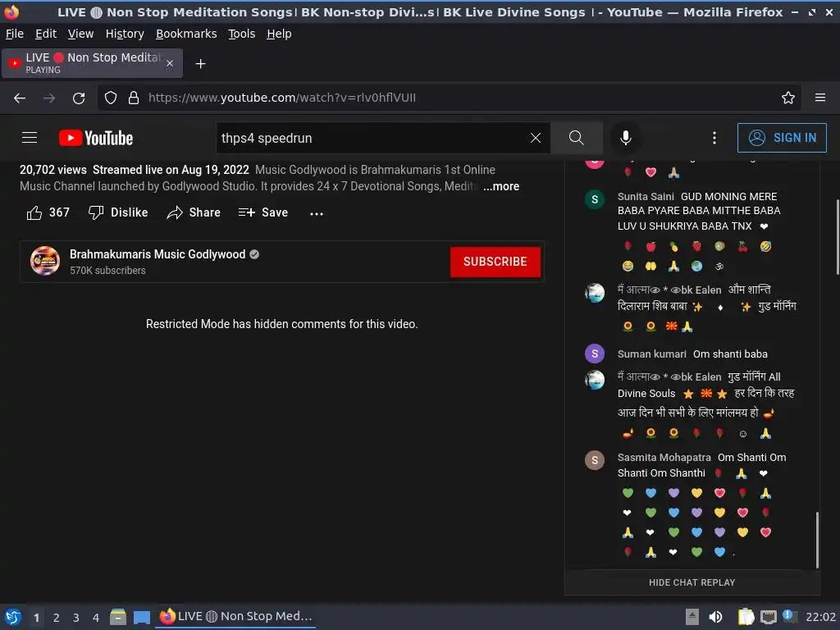Open the system volume control

click(x=715, y=617)
